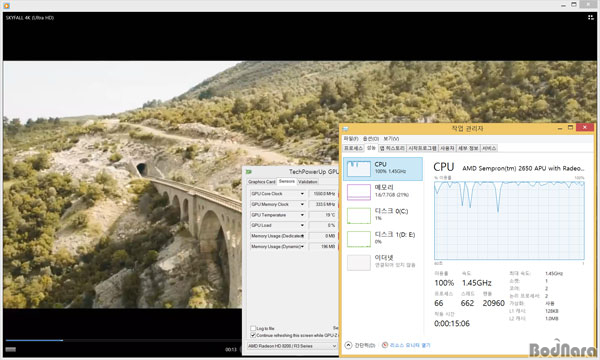Open the 디스크 1 (D: E:) performance entry

click(x=383, y=238)
